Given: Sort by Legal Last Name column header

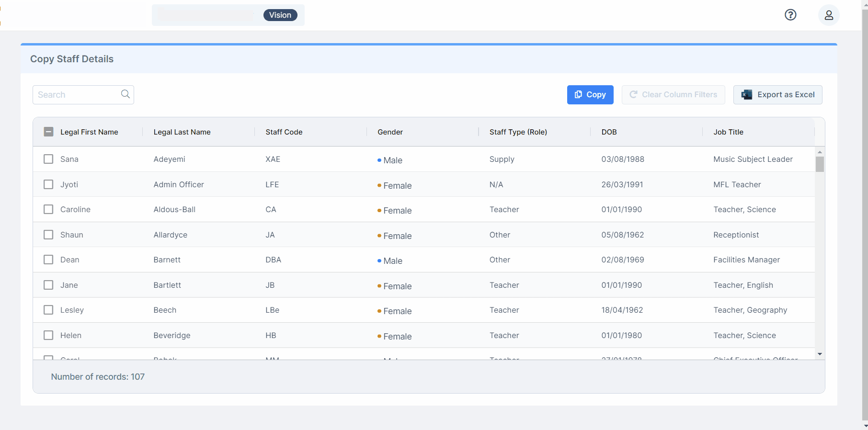Looking at the screenshot, I should point(182,132).
